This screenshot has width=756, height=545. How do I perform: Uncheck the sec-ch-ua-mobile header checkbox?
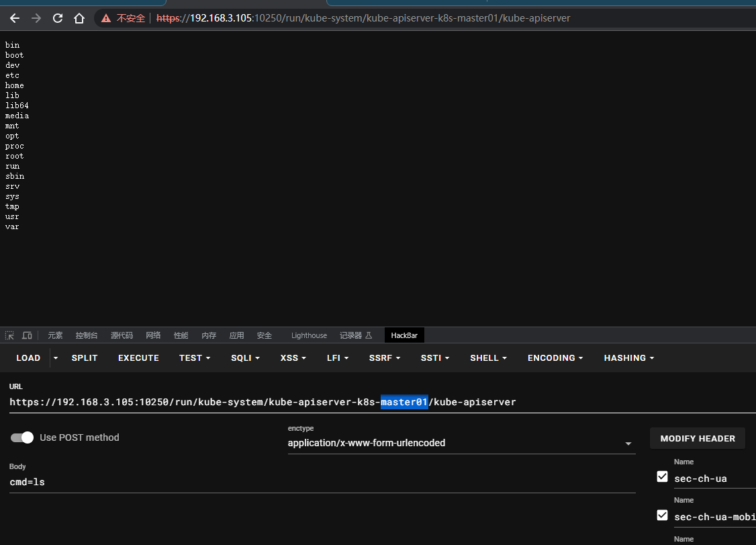tap(662, 515)
